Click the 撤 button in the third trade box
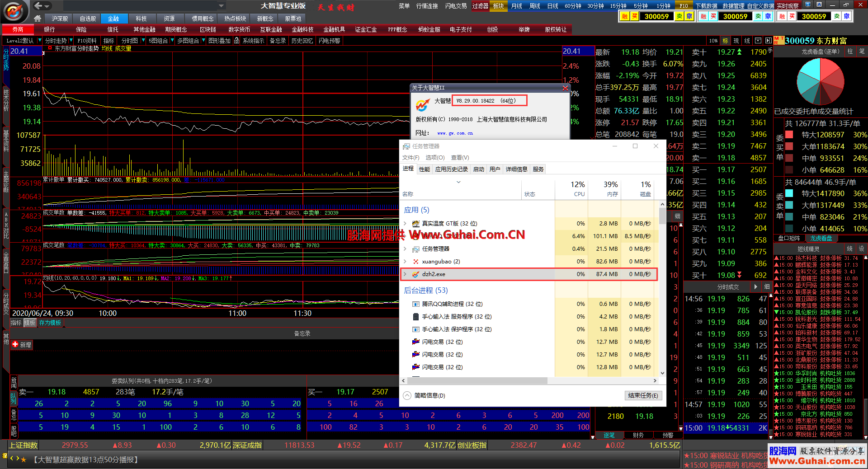 pos(847,16)
